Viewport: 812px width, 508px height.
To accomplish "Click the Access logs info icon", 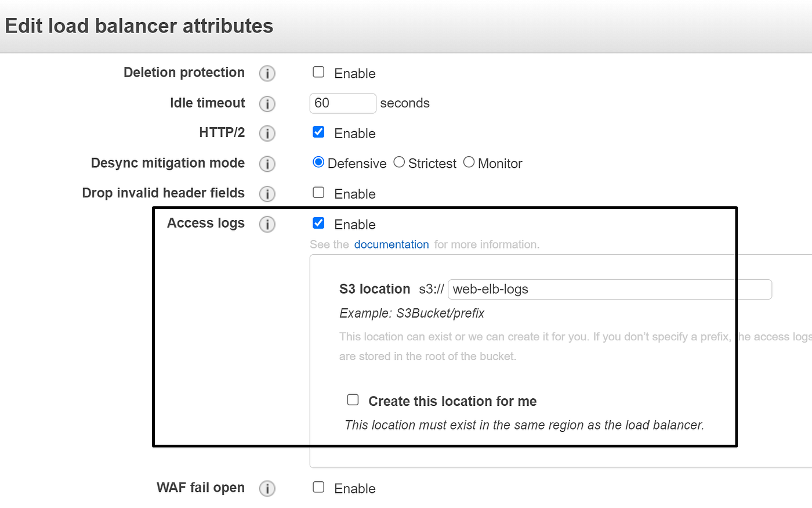I will point(267,224).
